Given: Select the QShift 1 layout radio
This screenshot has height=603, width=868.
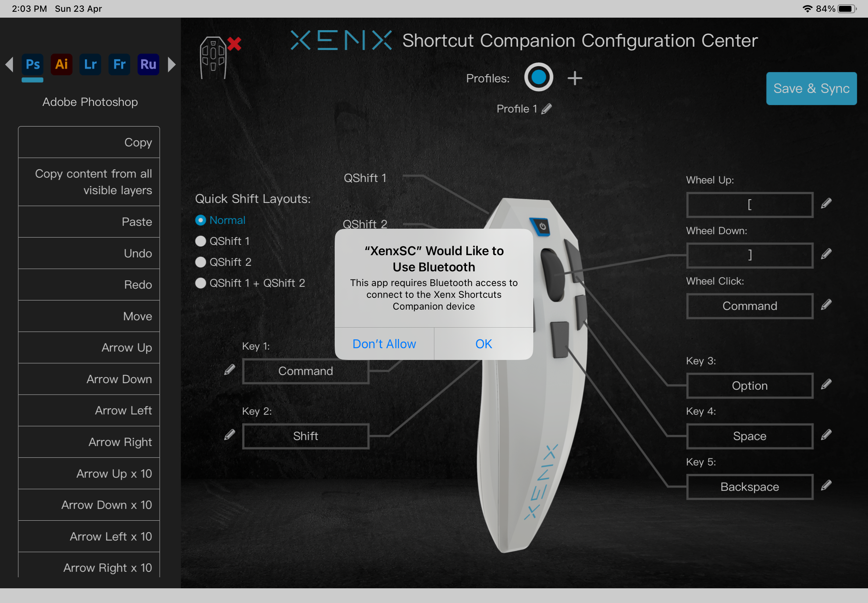Looking at the screenshot, I should [x=222, y=241].
